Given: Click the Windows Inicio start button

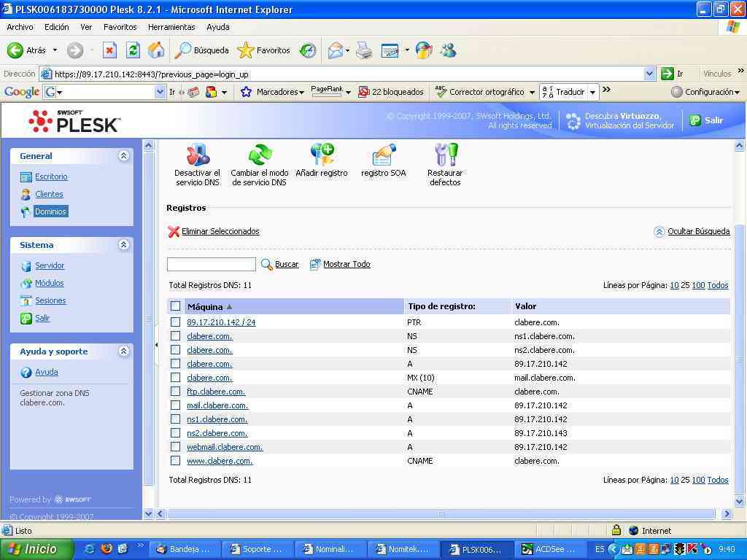Looking at the screenshot, I should [36, 549].
